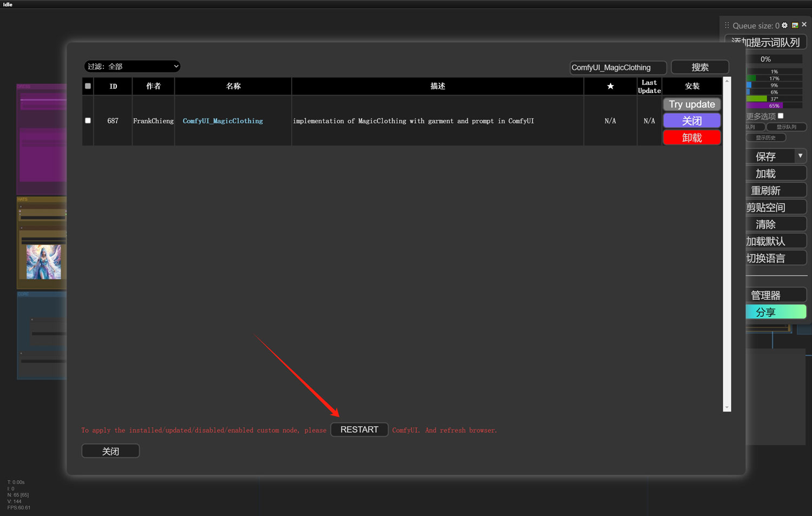The image size is (812, 516).
Task: Select the ID cell 687
Action: [113, 121]
